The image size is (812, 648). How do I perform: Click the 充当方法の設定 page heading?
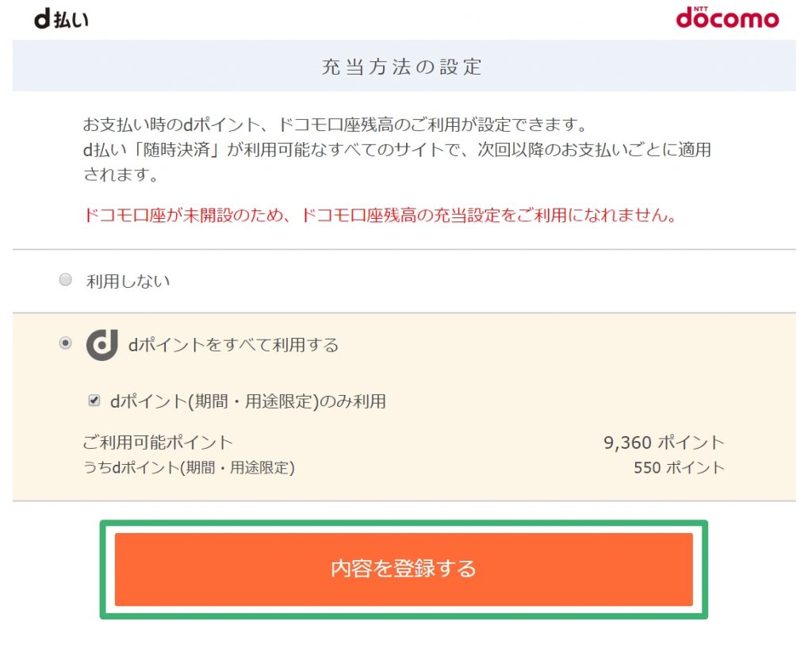(x=402, y=67)
